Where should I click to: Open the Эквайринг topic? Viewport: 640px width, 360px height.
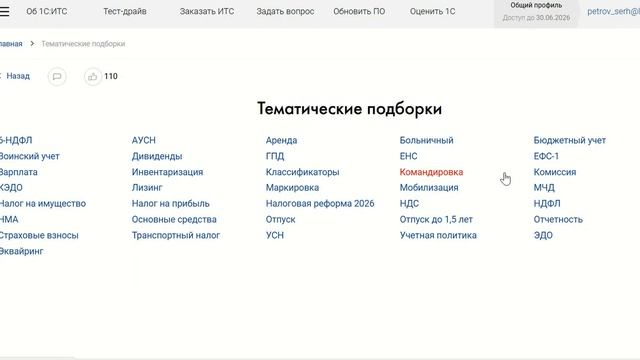(x=21, y=251)
